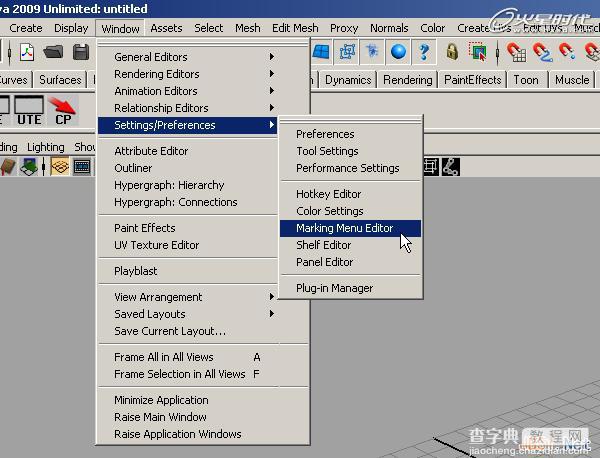Open the Edit Mesh menu
This screenshot has width=600, height=458.
click(x=295, y=28)
